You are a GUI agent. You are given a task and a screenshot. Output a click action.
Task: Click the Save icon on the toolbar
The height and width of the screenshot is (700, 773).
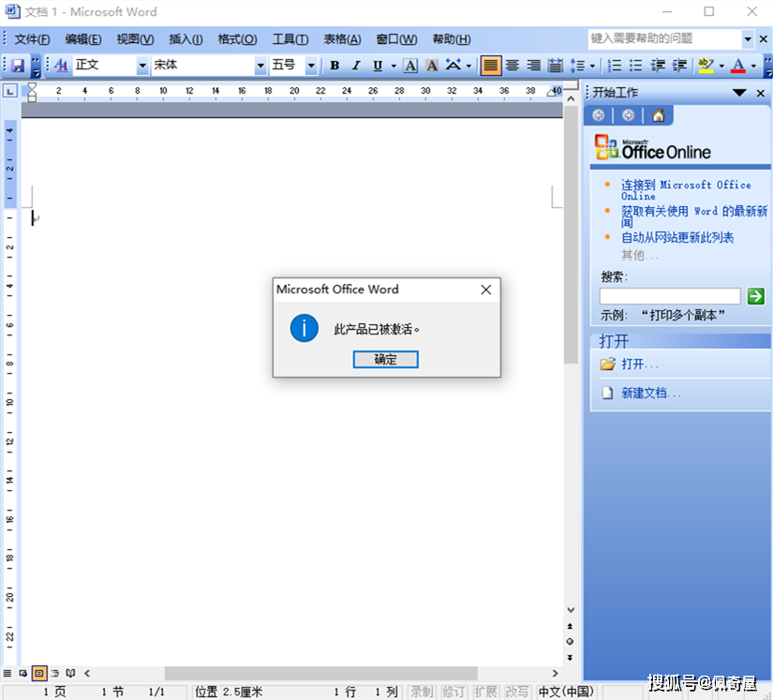pyautogui.click(x=19, y=65)
